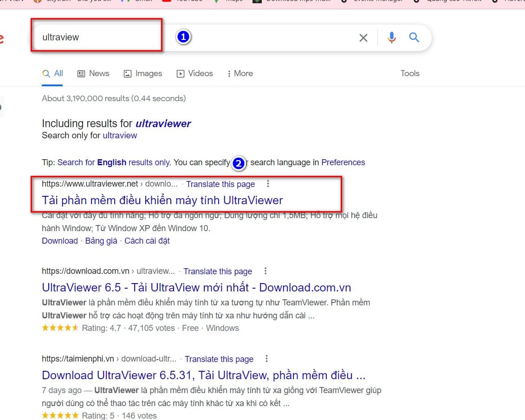Click the https://www.ultraviewer.net URL text
525x420 pixels.
(90, 184)
